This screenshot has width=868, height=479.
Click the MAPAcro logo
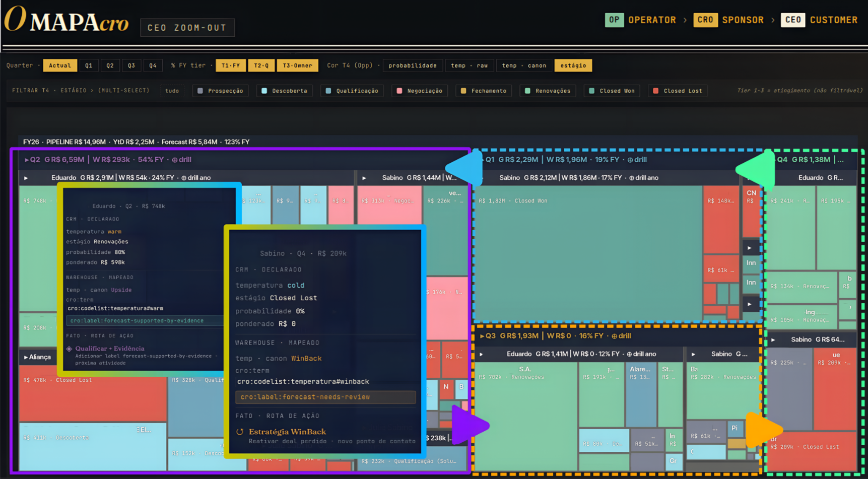pyautogui.click(x=66, y=20)
